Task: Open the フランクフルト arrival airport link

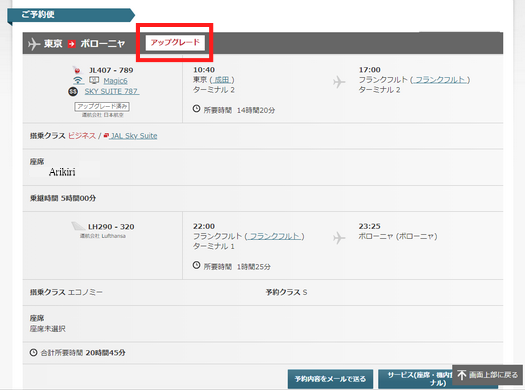Action: click(x=440, y=80)
